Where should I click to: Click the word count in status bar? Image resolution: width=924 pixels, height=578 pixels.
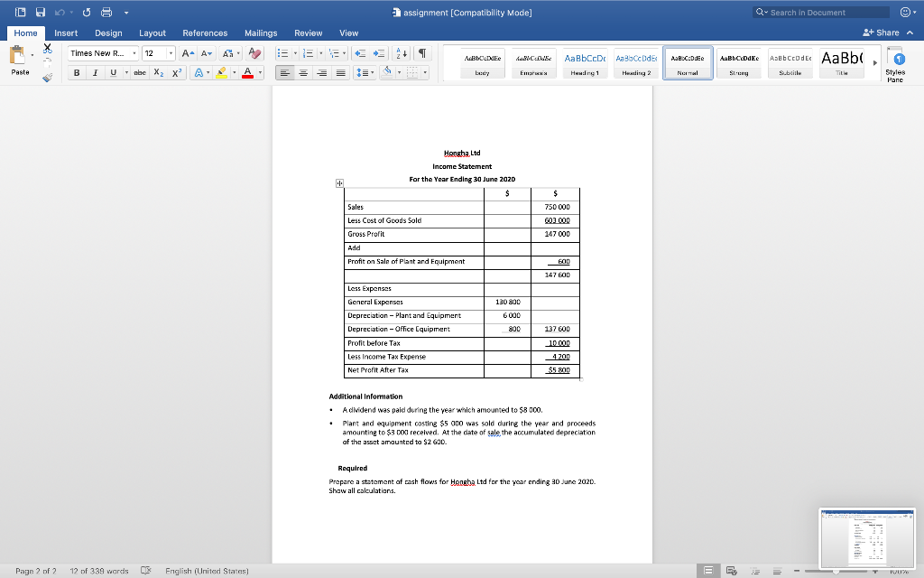point(99,571)
